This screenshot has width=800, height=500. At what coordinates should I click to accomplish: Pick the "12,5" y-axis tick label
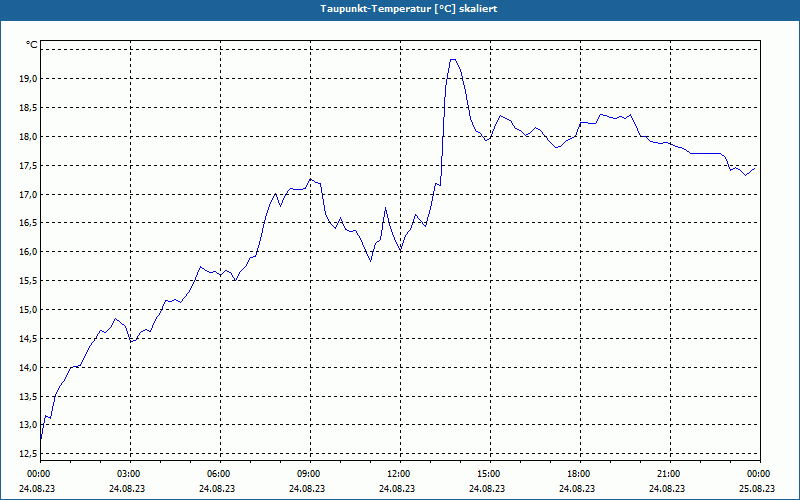click(29, 454)
